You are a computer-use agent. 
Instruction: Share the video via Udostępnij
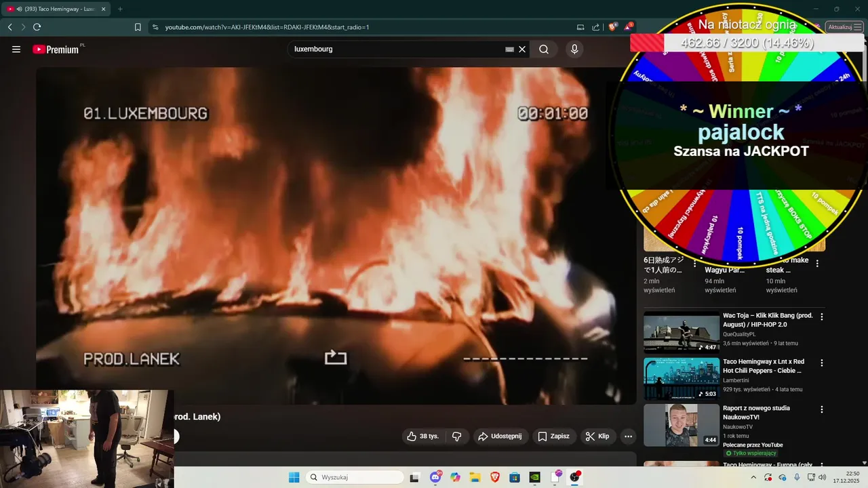pyautogui.click(x=500, y=436)
